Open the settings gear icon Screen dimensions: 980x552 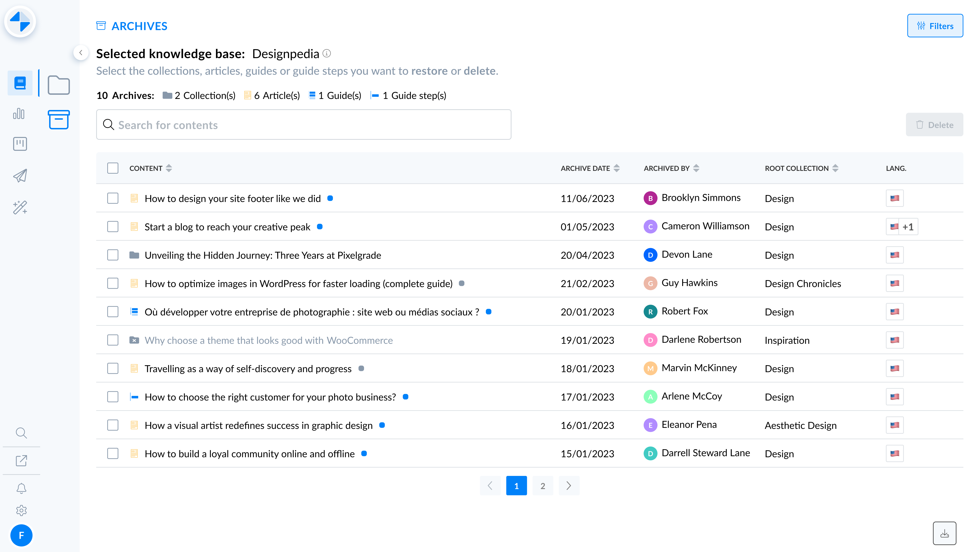coord(21,510)
